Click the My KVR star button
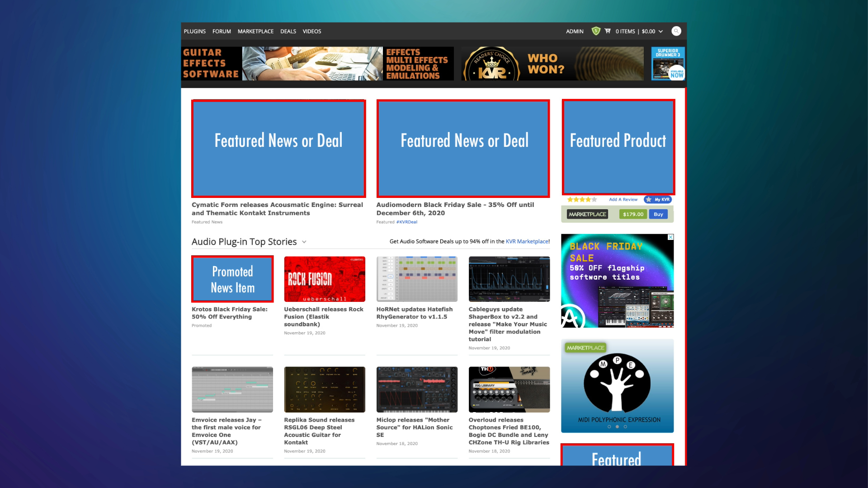This screenshot has height=488, width=868. click(x=658, y=199)
